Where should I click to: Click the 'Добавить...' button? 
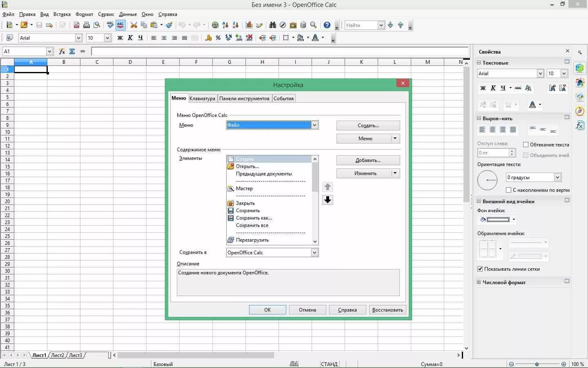368,160
